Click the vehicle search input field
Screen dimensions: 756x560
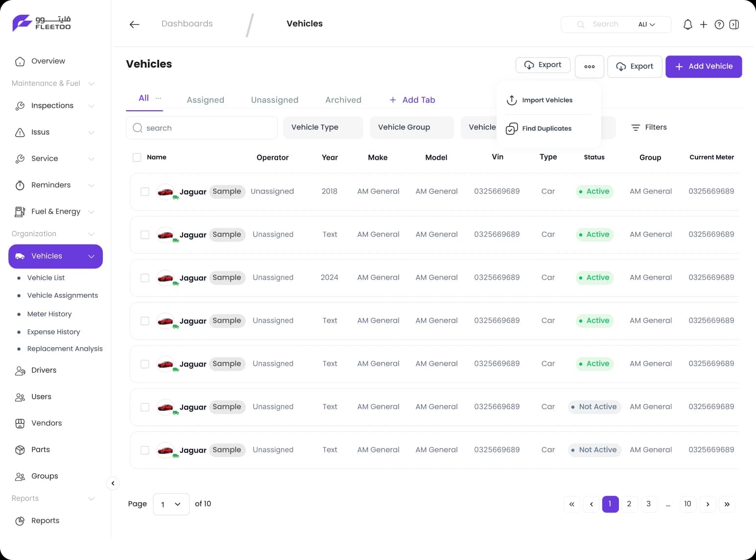tap(202, 128)
